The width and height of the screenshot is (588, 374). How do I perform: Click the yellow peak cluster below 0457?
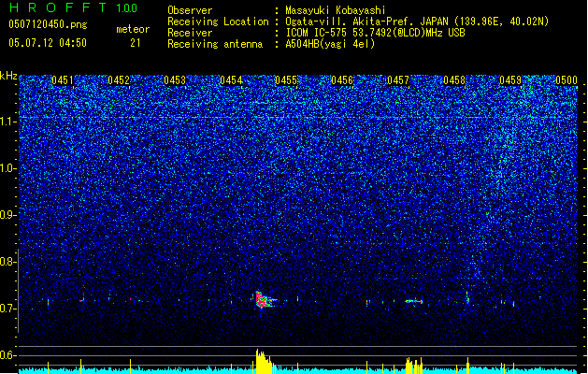(414, 366)
